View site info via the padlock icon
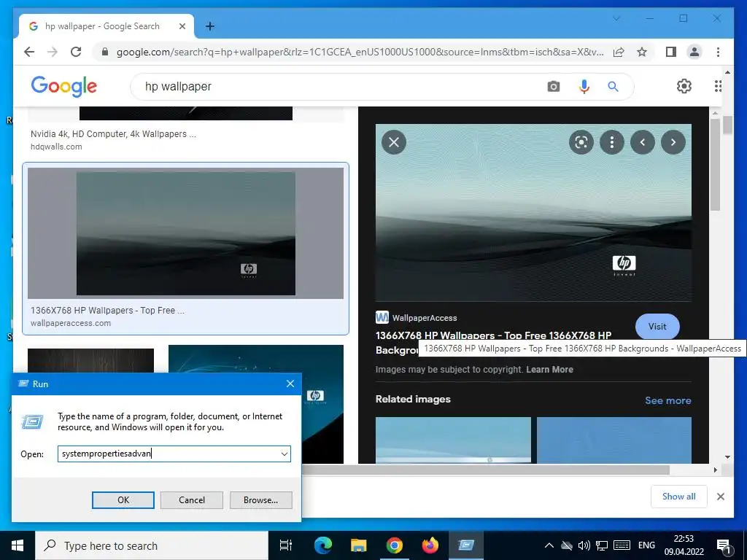The width and height of the screenshot is (747, 560). point(105,52)
